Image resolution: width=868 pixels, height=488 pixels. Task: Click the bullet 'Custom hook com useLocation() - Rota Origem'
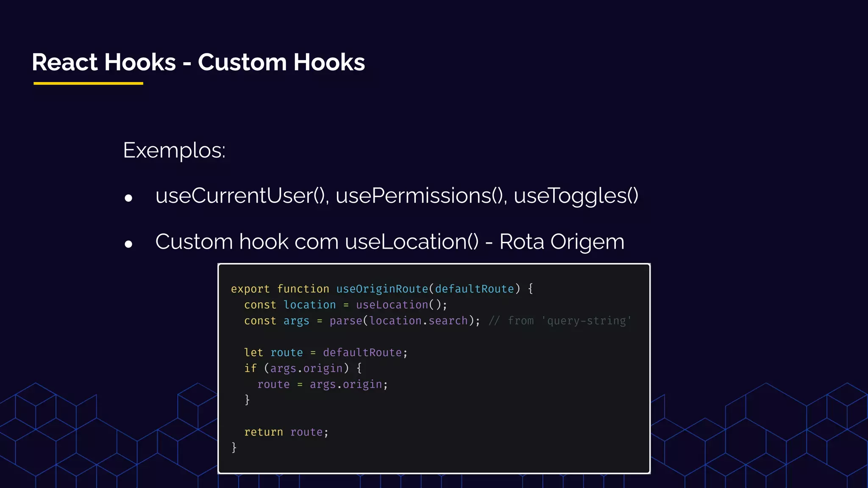point(389,242)
